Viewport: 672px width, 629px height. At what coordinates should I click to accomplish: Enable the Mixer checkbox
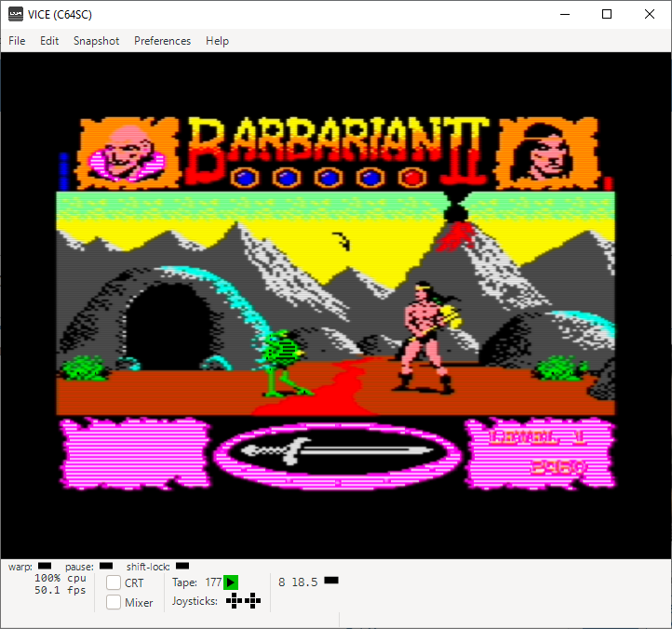pos(114,602)
